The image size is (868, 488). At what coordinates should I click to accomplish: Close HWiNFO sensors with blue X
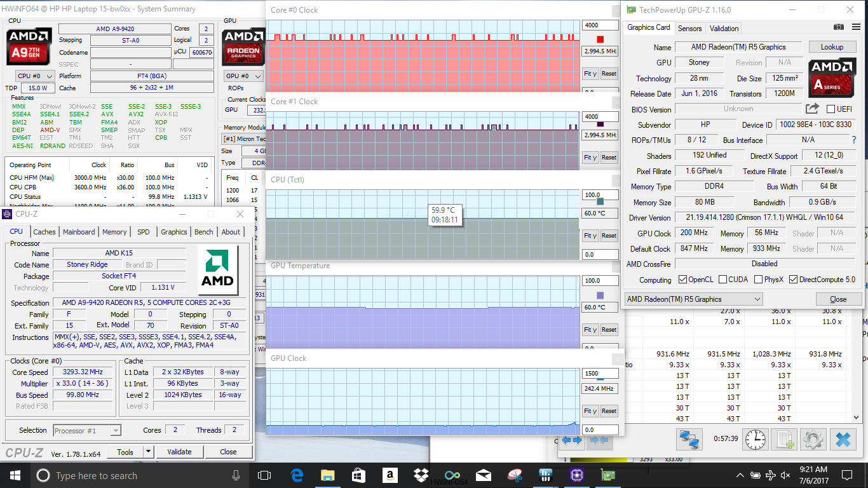click(x=843, y=439)
